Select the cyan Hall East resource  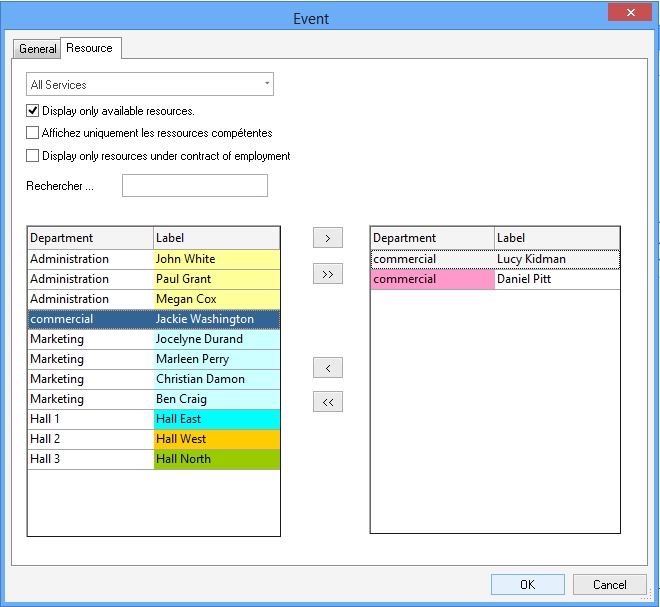click(216, 419)
